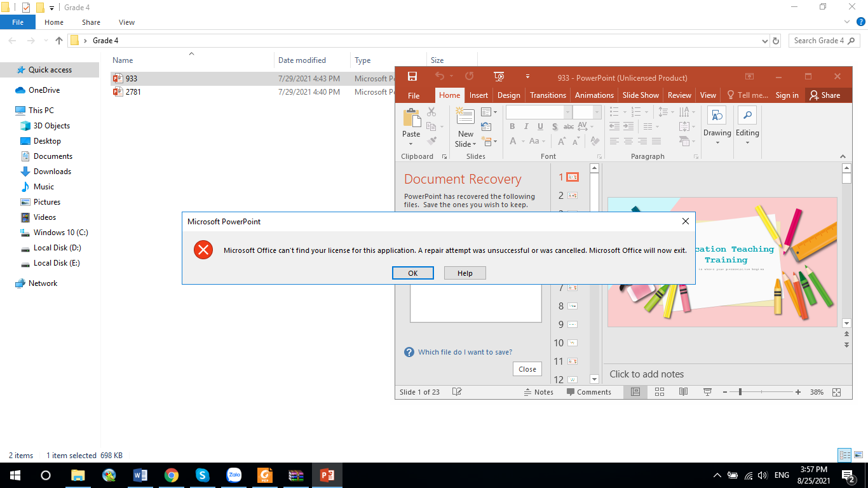Switch to Reading View icon

683,392
